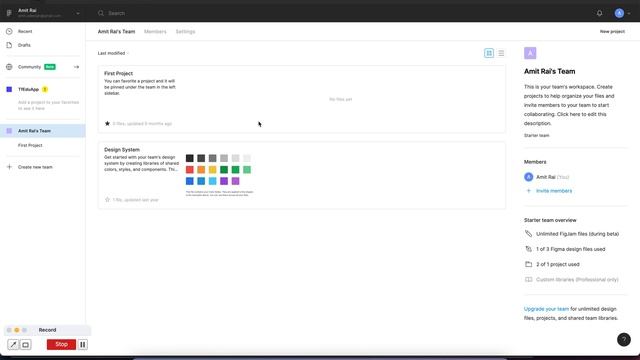Select the TRidsApp team in the sidebar
640x360 pixels.
point(28,89)
